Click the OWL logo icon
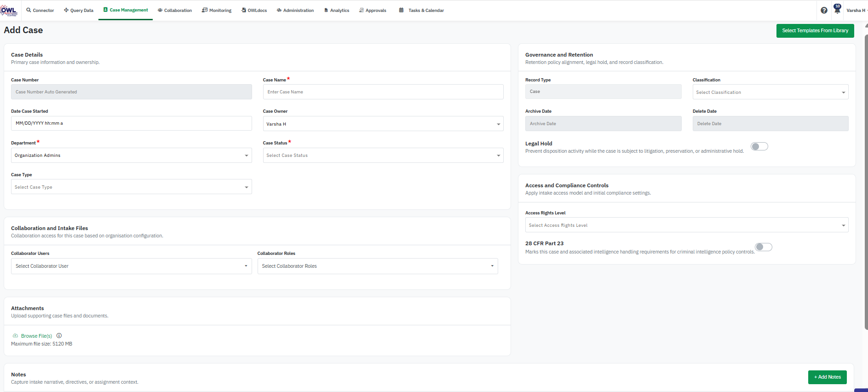Image resolution: width=868 pixels, height=392 pixels. (x=9, y=11)
